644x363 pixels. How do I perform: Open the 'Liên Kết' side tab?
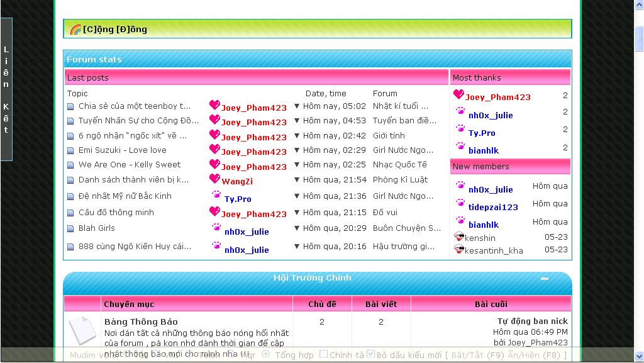(6, 89)
